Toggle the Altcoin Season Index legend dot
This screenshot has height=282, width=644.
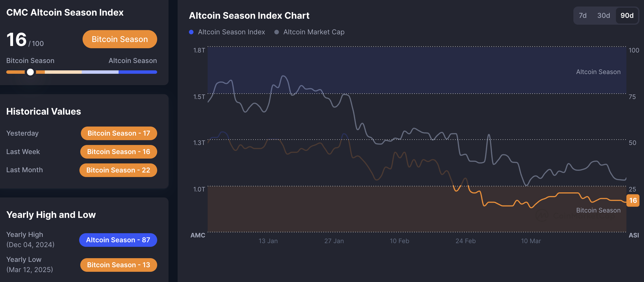coord(191,32)
